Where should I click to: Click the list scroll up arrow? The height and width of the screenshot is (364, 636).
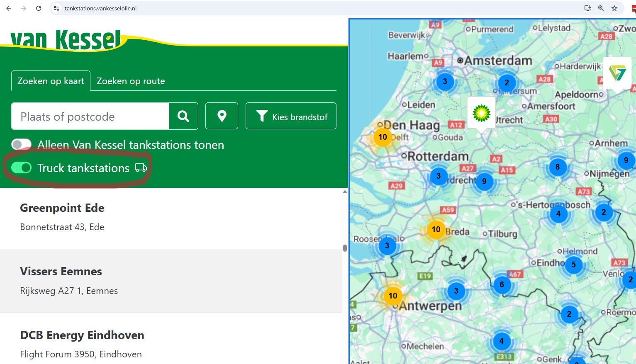tap(345, 192)
